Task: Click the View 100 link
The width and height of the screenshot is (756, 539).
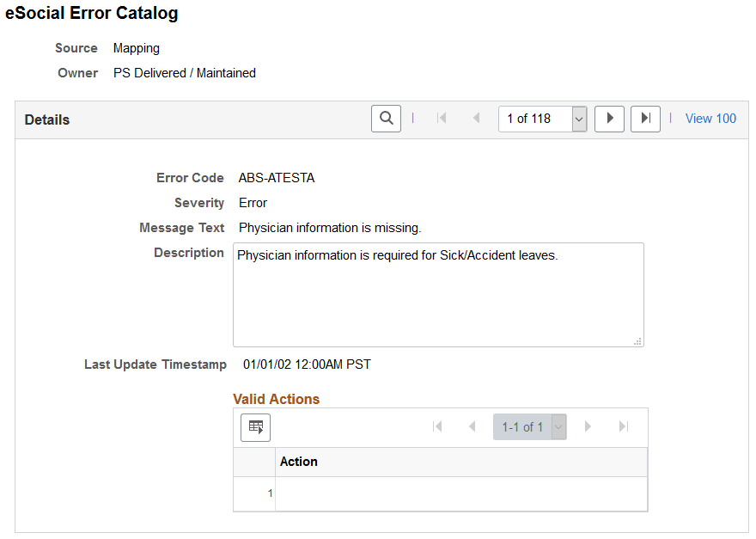Action: coord(710,118)
